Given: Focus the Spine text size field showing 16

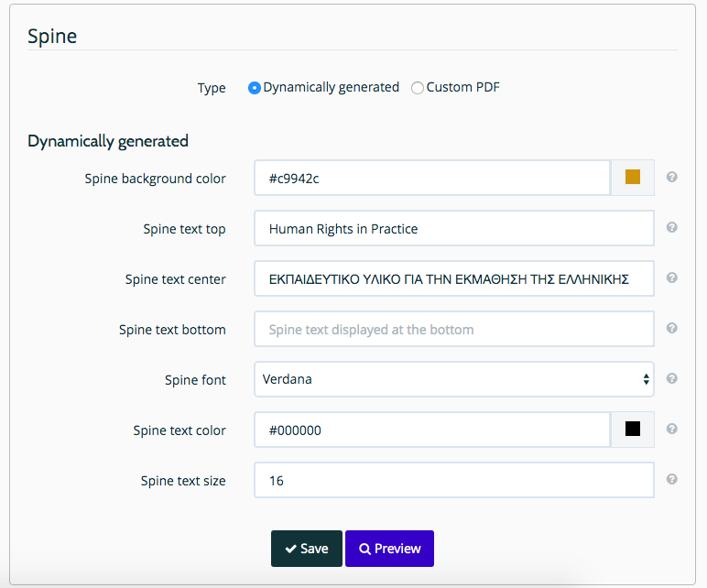Looking at the screenshot, I should (454, 480).
